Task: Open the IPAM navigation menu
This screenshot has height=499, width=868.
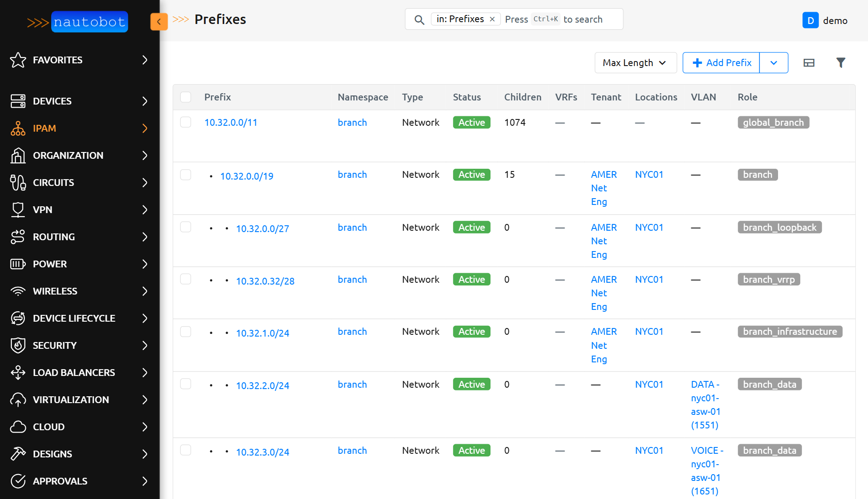Action: click(x=44, y=128)
